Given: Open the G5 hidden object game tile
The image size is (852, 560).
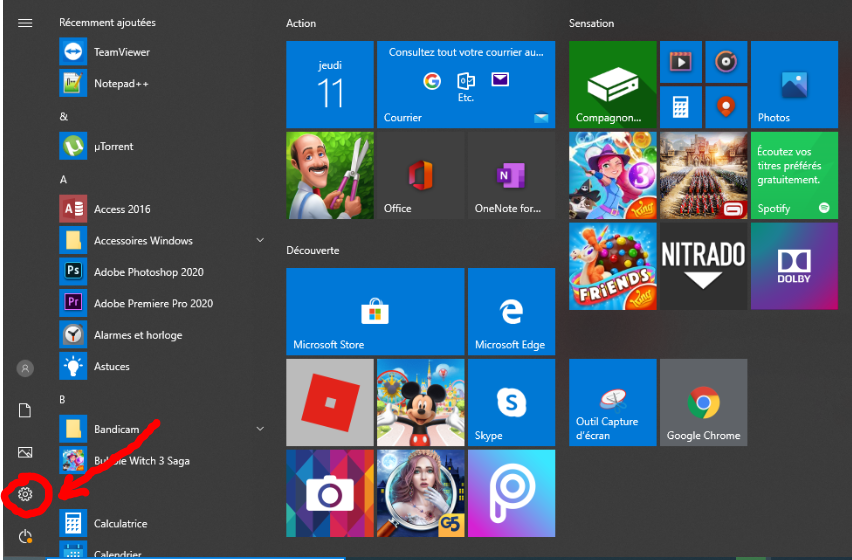Looking at the screenshot, I should click(x=421, y=493).
